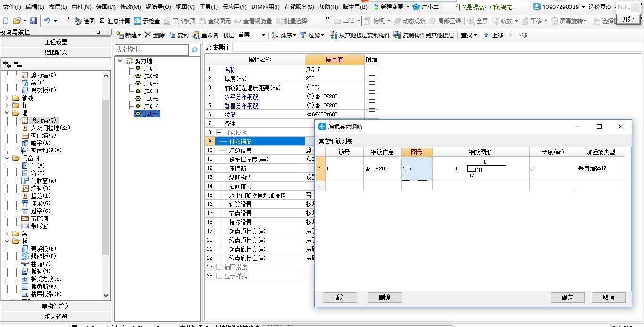Open the user account 13907298339 icon
644x327 pixels.
coord(537,7)
